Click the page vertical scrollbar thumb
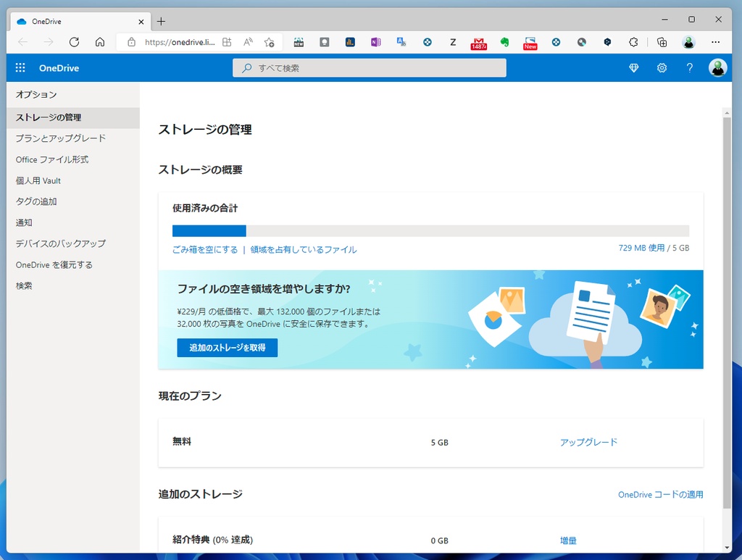Screen dimensions: 742x560 pyautogui.click(x=727, y=313)
